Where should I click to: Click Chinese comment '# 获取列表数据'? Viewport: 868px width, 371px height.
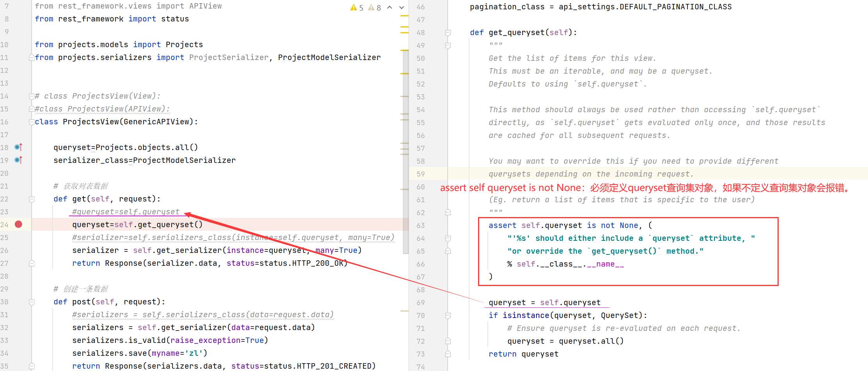tap(81, 186)
